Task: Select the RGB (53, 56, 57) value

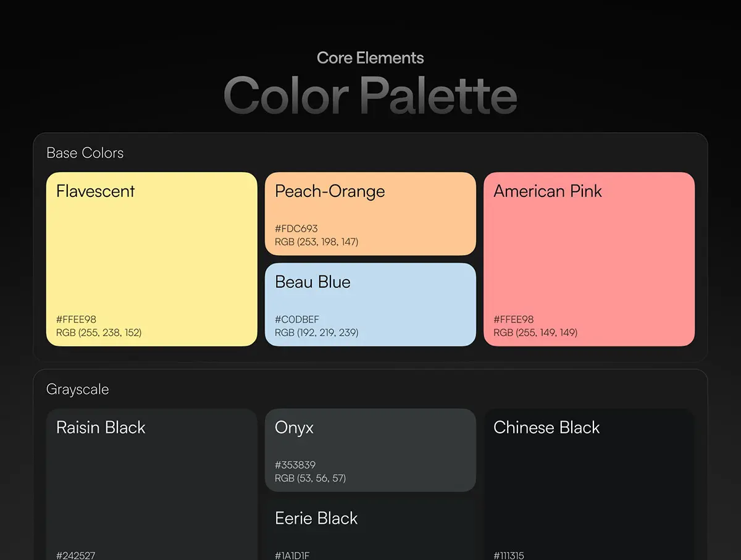Action: click(x=310, y=479)
